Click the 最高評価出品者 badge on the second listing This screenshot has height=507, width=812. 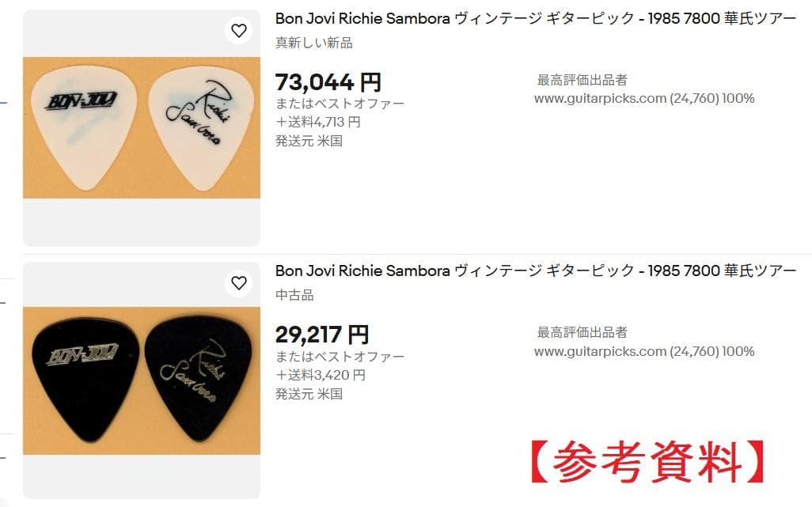click(x=582, y=332)
